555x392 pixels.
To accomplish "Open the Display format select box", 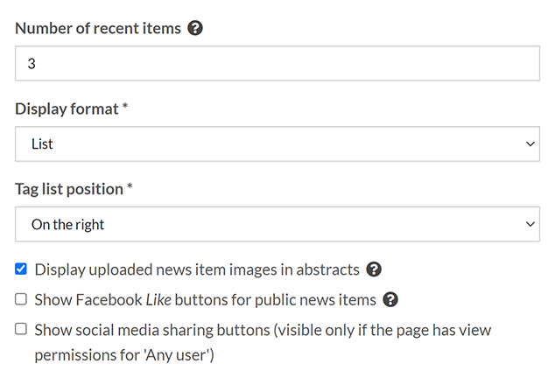I will (277, 143).
